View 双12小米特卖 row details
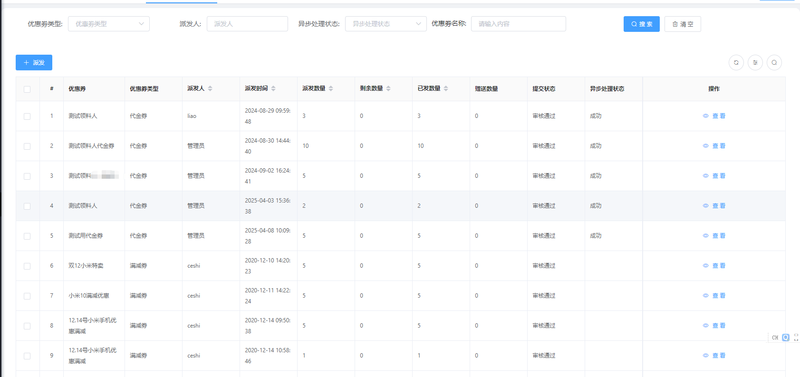This screenshot has width=800, height=377. coord(714,266)
